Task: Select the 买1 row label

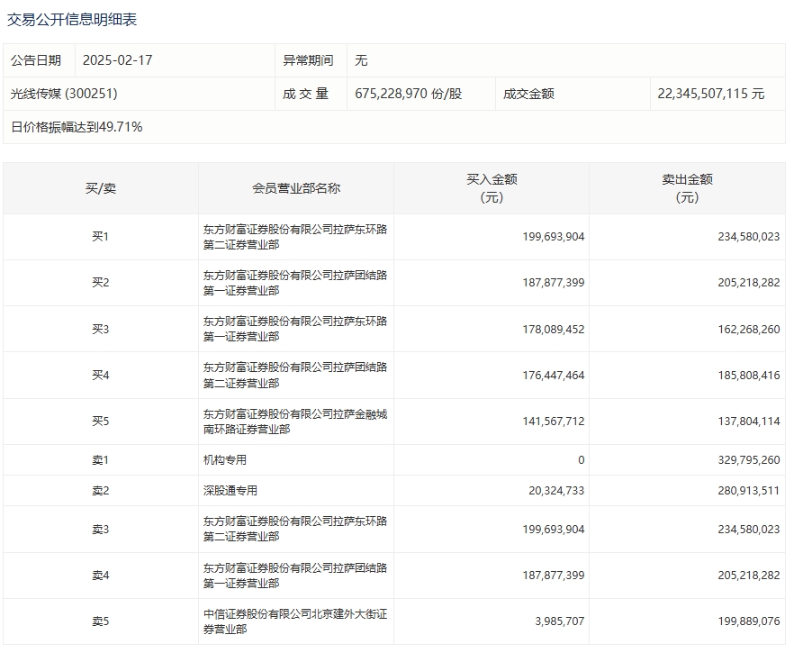Action: point(101,237)
